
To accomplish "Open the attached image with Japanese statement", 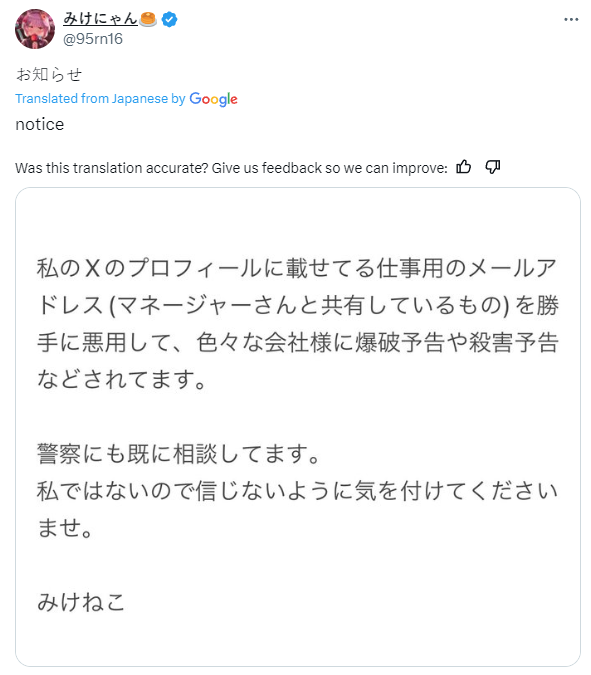I will click(x=298, y=427).
